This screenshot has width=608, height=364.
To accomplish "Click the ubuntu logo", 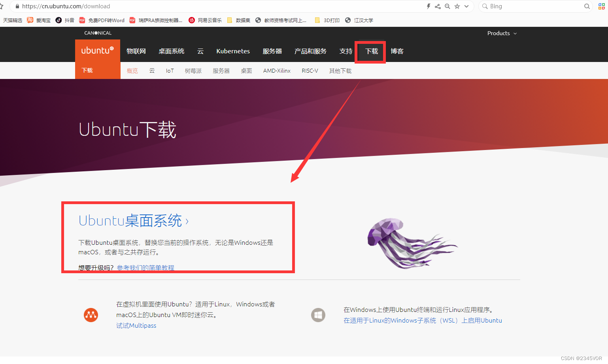I will [98, 51].
